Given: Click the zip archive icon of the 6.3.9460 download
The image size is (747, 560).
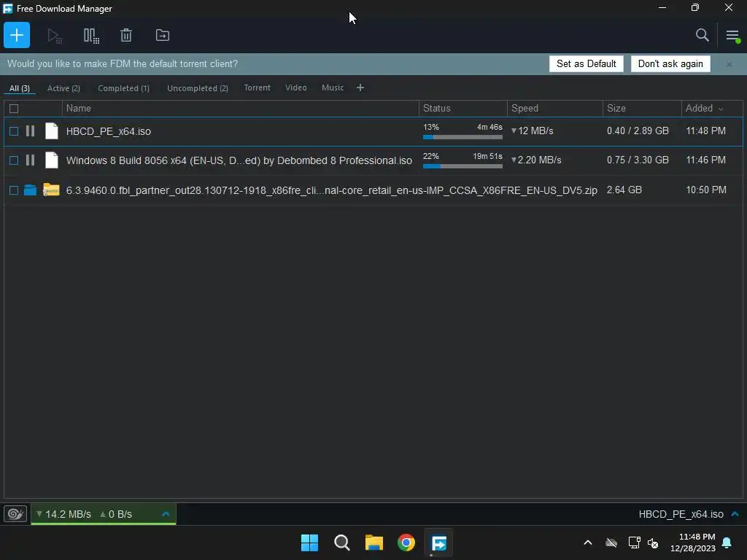Looking at the screenshot, I should point(51,190).
